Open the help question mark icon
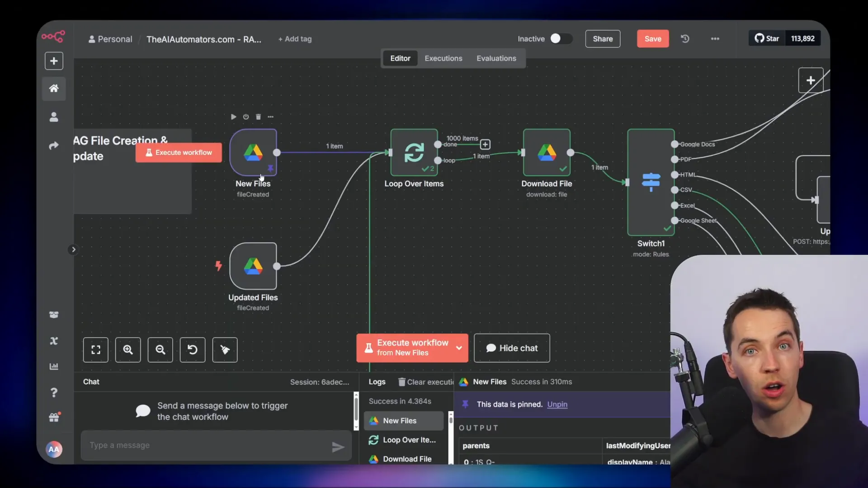Viewport: 868px width, 488px height. (x=54, y=392)
